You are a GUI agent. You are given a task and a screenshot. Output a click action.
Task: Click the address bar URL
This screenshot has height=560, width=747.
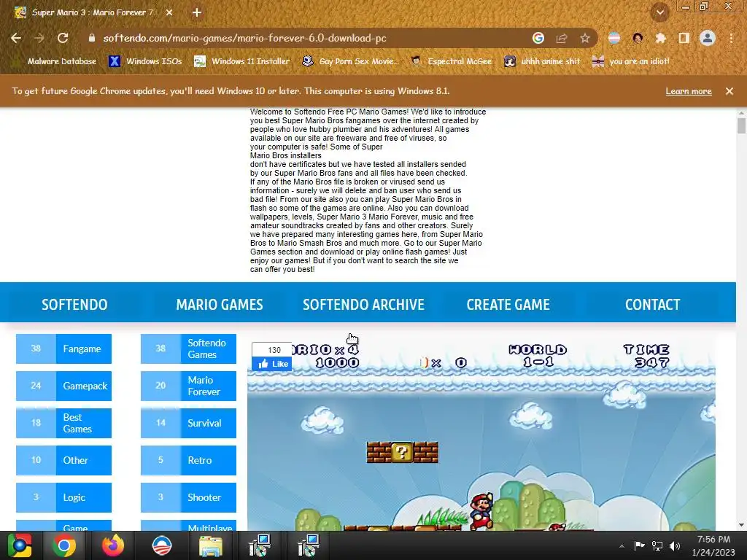(244, 38)
